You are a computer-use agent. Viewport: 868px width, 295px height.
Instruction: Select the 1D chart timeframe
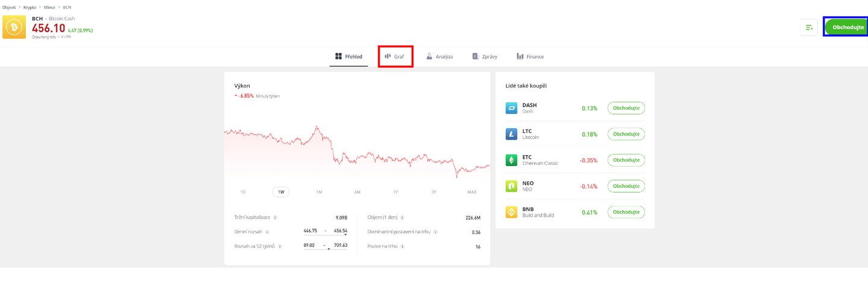243,192
